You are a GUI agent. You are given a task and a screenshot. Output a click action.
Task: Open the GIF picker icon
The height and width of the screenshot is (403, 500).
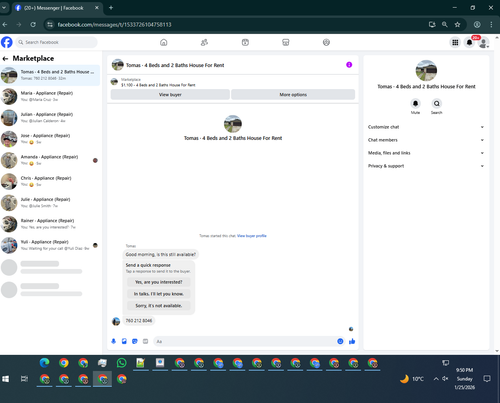[x=145, y=341]
